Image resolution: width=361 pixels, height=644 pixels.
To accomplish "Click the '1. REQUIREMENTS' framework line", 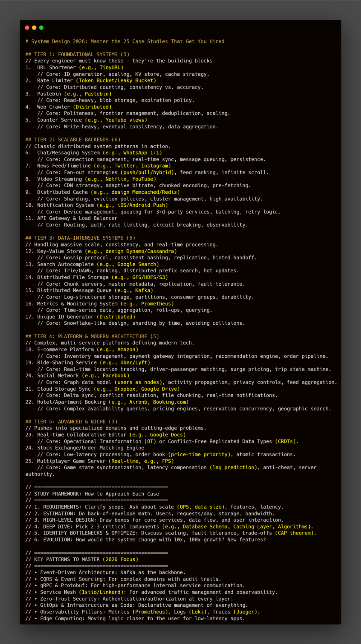I will click(154, 507).
